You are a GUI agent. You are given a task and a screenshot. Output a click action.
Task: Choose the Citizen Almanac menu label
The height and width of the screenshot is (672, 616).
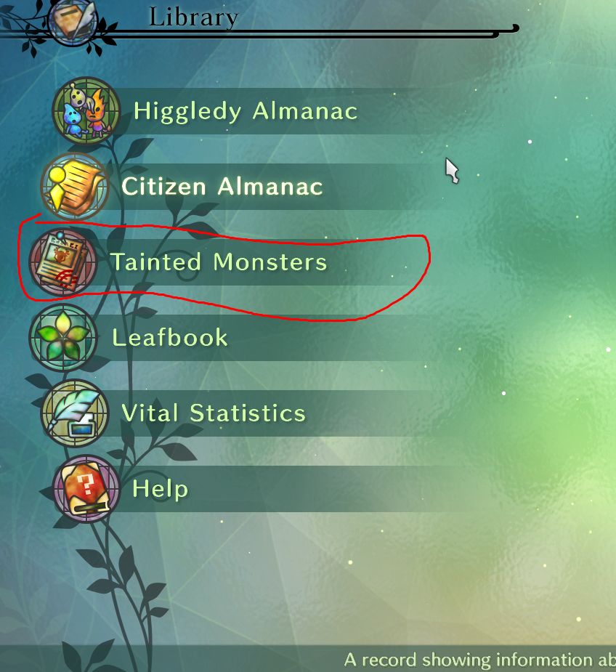222,187
